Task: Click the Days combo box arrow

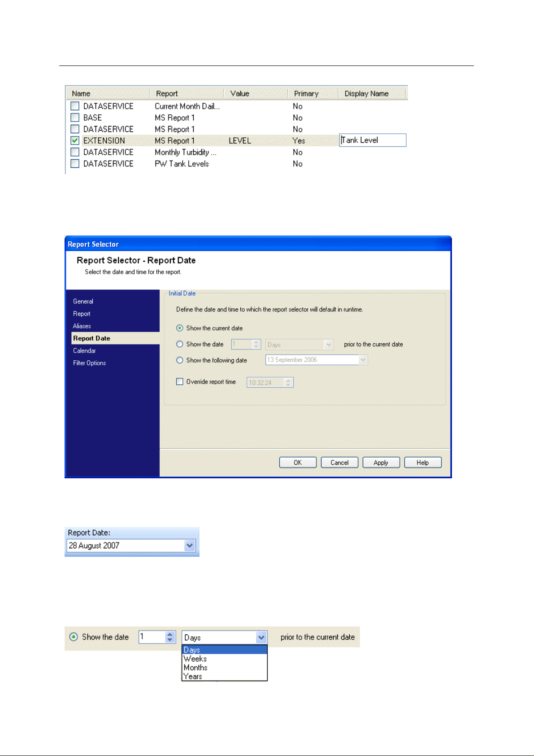Action: [261, 638]
